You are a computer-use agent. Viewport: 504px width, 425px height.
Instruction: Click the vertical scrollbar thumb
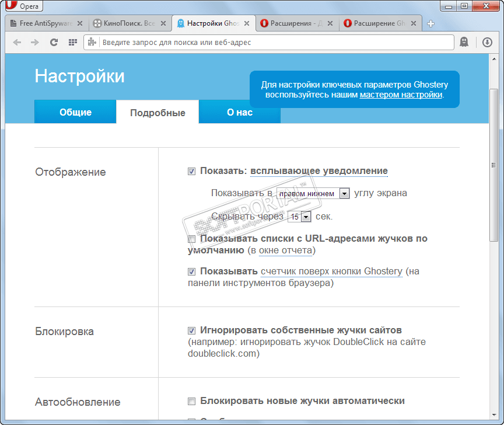(494, 165)
